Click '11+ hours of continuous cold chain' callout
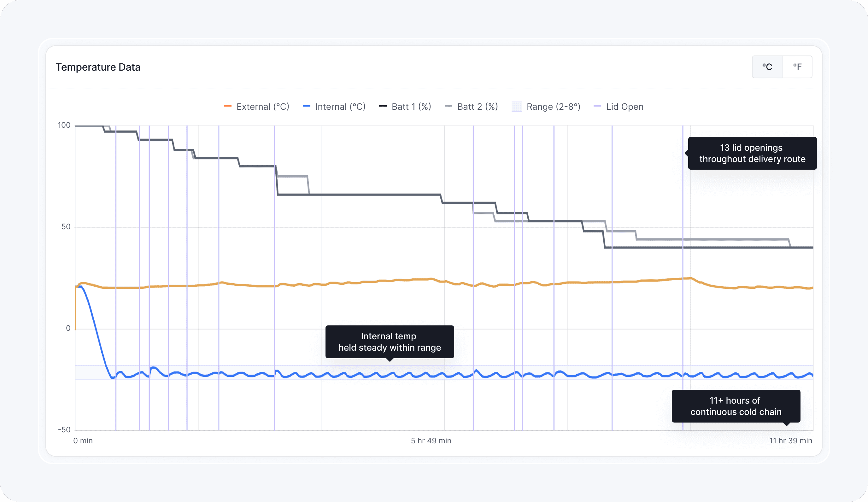The height and width of the screenshot is (502, 868). click(x=736, y=406)
